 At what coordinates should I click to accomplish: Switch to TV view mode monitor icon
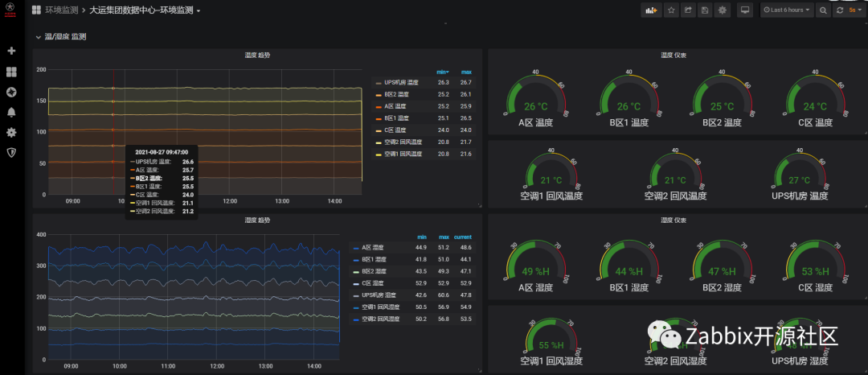(745, 10)
